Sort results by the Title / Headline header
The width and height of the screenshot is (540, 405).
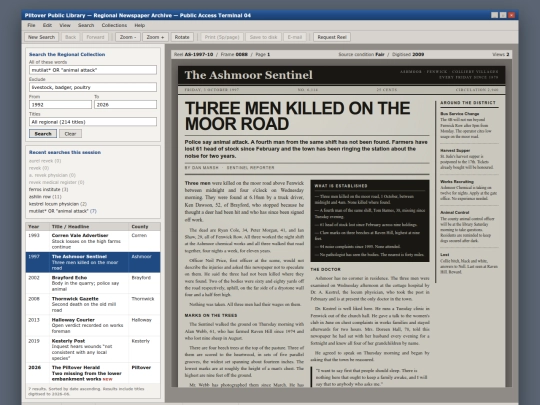pos(89,227)
